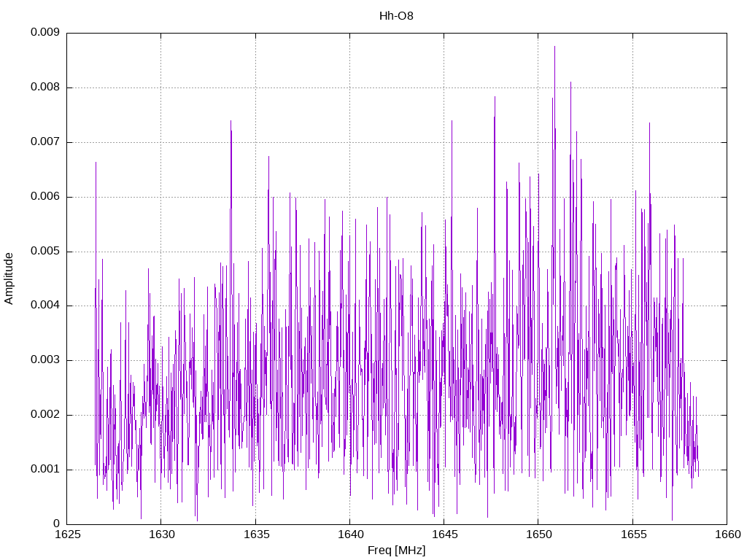Click the y-axis tick label 0.006
The height and width of the screenshot is (560, 747).
[x=45, y=197]
